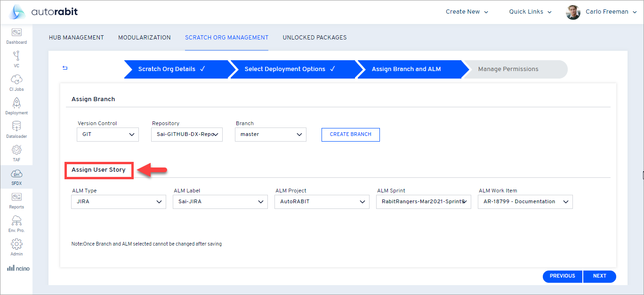Open the Branch dropdown showing master

point(270,135)
